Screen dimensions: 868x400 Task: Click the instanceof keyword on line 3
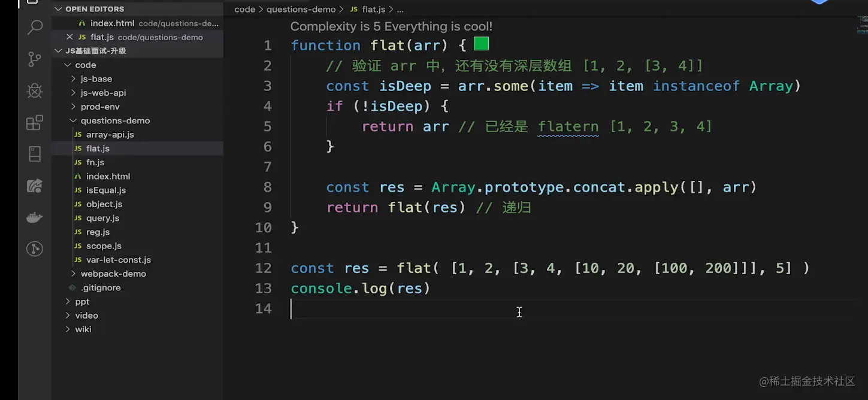coord(696,86)
